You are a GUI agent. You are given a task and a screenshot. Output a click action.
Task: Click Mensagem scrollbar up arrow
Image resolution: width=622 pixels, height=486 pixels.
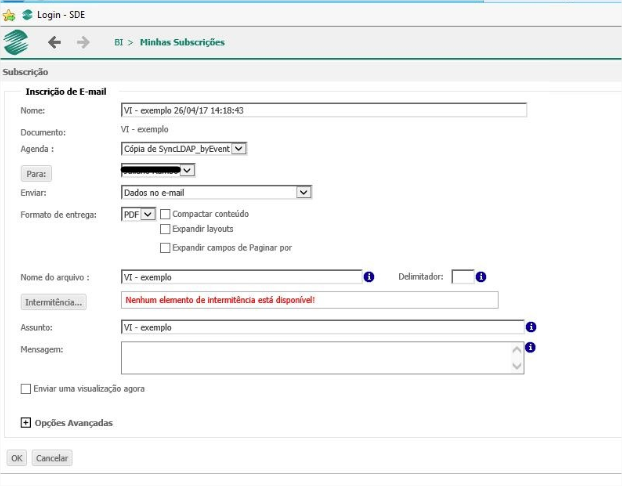[x=516, y=350]
